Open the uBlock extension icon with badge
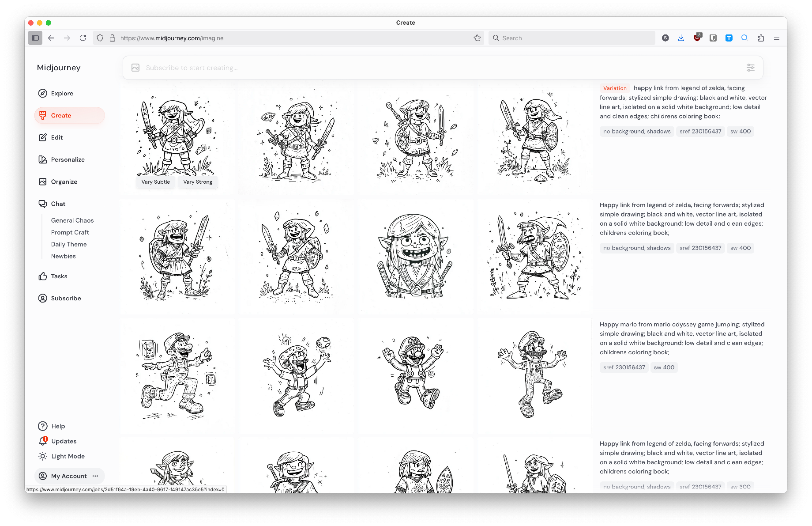 [697, 38]
